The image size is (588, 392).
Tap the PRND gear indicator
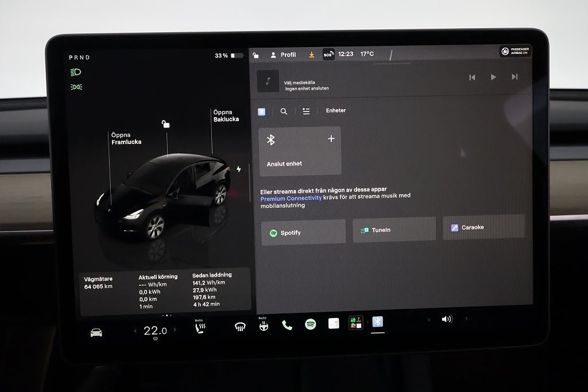[79, 57]
